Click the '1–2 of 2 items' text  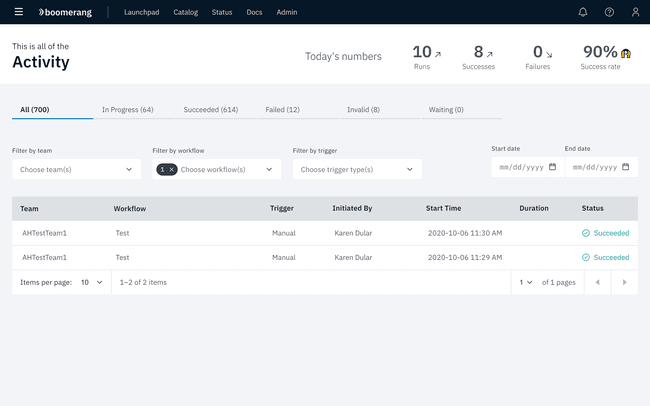[143, 282]
